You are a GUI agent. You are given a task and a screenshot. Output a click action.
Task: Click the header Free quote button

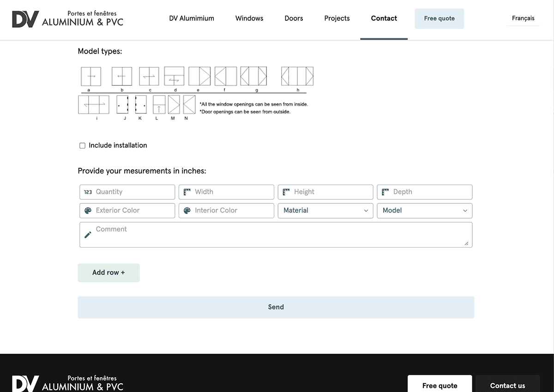440,18
